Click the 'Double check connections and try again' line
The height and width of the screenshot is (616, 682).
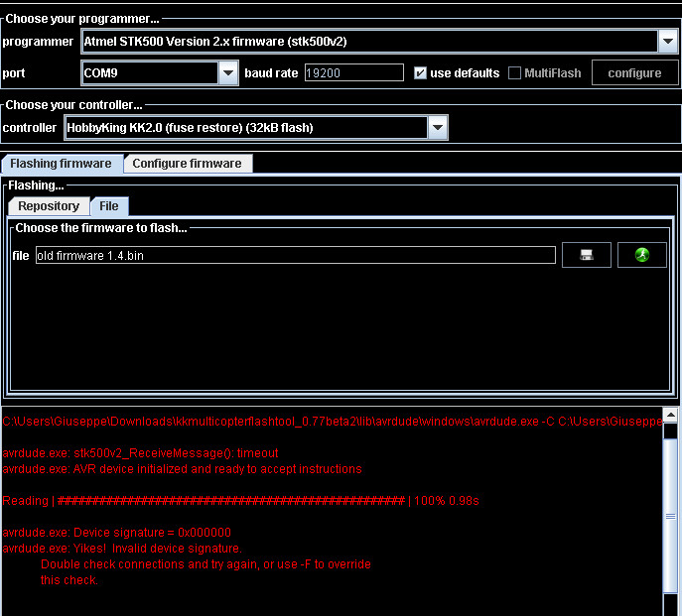pos(205,564)
